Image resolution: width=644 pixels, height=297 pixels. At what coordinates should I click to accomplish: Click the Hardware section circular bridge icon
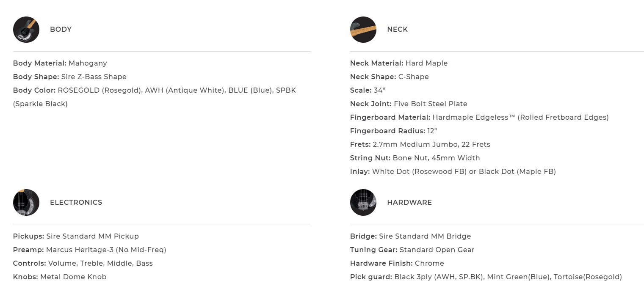363,202
